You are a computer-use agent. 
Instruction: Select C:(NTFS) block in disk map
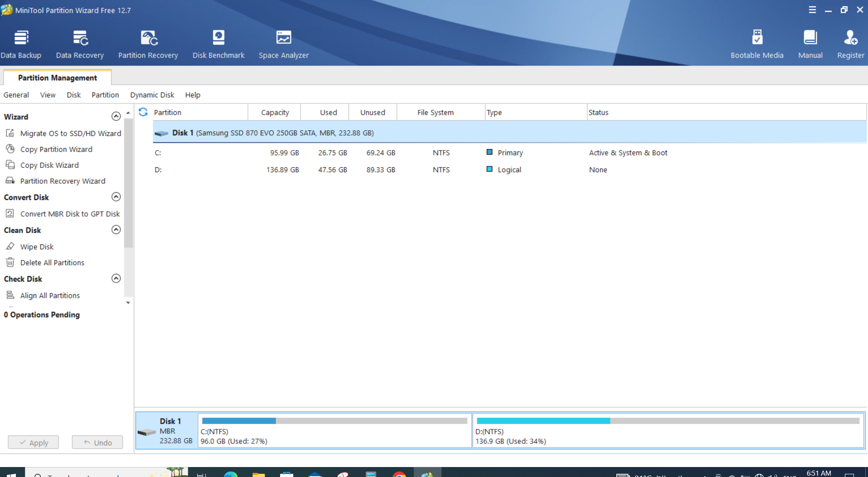335,430
